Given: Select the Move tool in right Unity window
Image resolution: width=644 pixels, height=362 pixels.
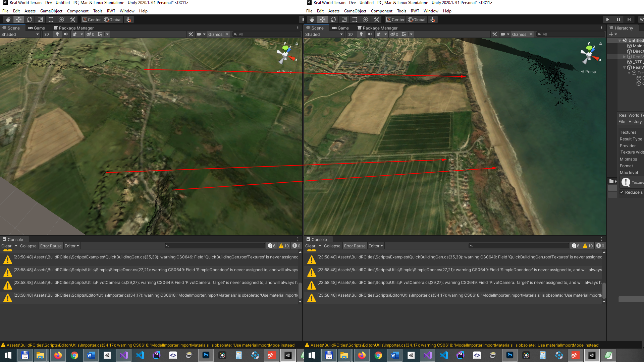Looking at the screenshot, I should click(x=323, y=19).
